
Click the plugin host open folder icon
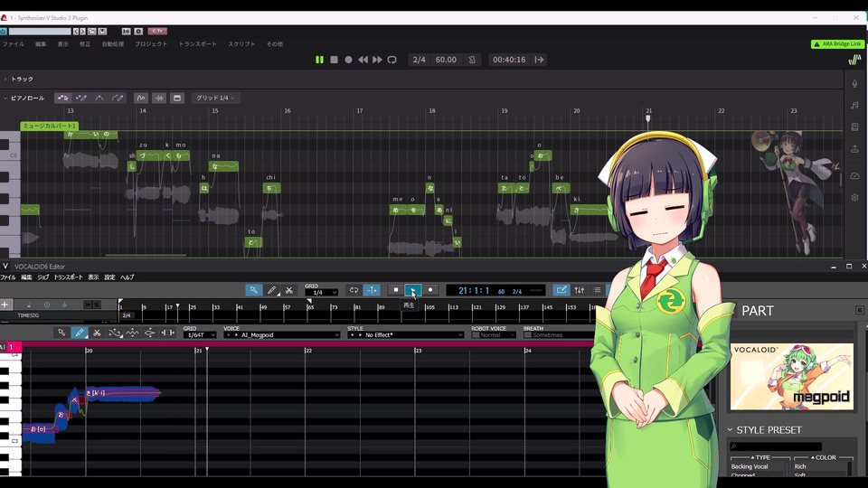pyautogui.click(x=92, y=32)
